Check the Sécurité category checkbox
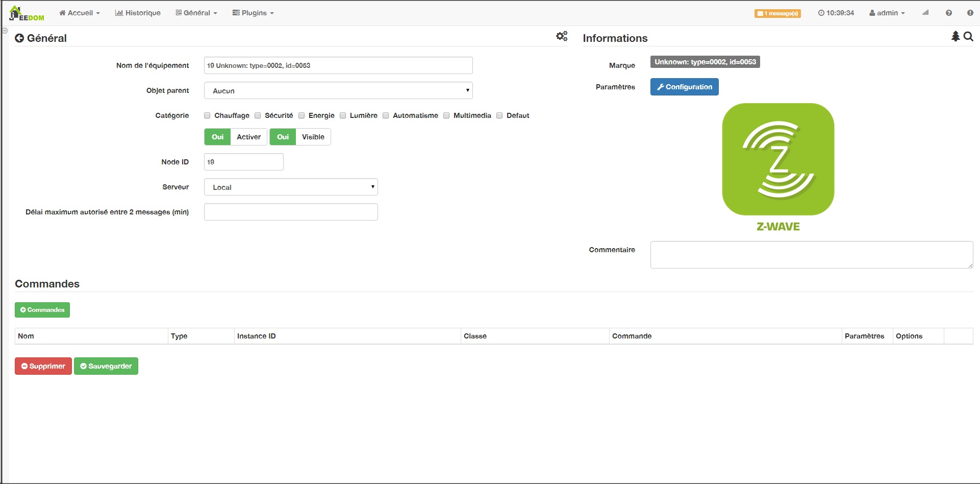Image resolution: width=980 pixels, height=484 pixels. (x=258, y=115)
